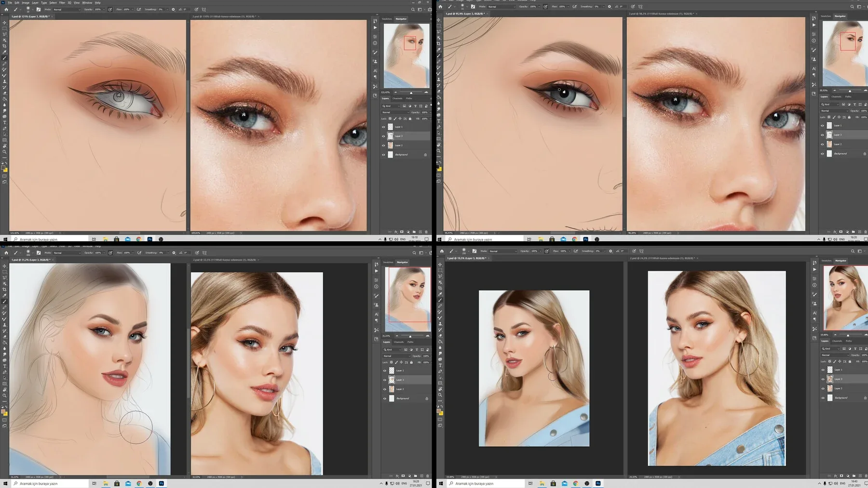Screen dimensions: 868x488
Task: Select the Horizontal Type tool
Action: coord(4,123)
